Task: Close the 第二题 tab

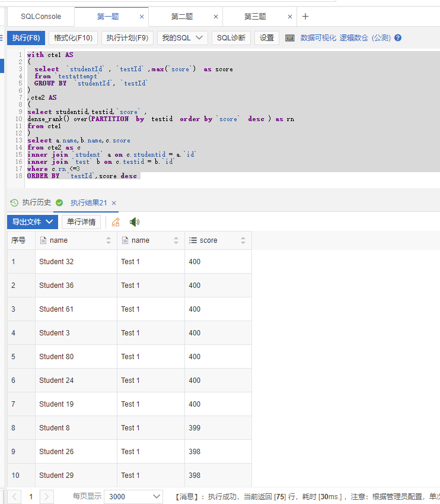Action: (216, 17)
